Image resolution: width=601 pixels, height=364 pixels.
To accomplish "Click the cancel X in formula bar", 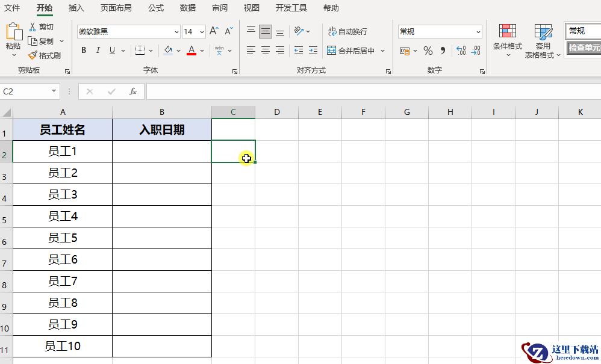I will coord(90,91).
